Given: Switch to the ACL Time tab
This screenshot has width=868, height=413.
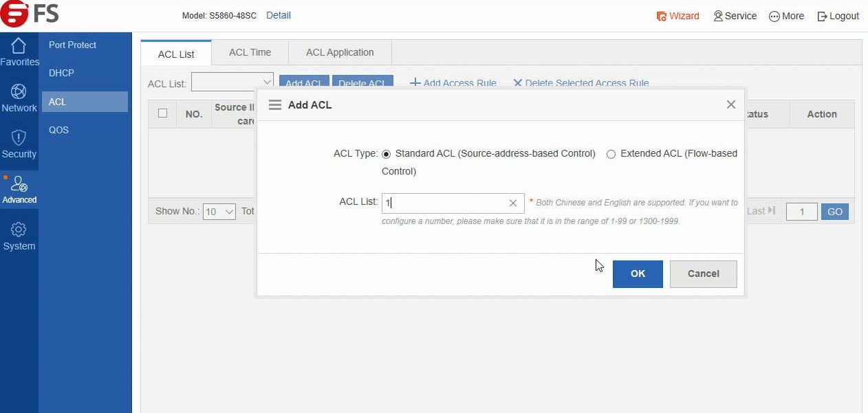Looking at the screenshot, I should 250,52.
